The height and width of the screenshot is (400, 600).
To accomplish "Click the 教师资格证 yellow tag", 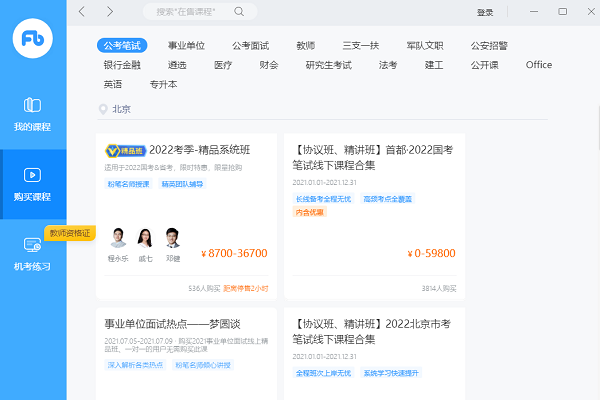I will [71, 233].
